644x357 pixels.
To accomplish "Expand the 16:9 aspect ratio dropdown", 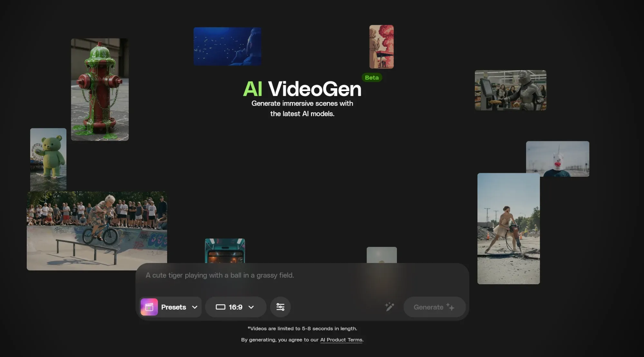I will coord(235,307).
